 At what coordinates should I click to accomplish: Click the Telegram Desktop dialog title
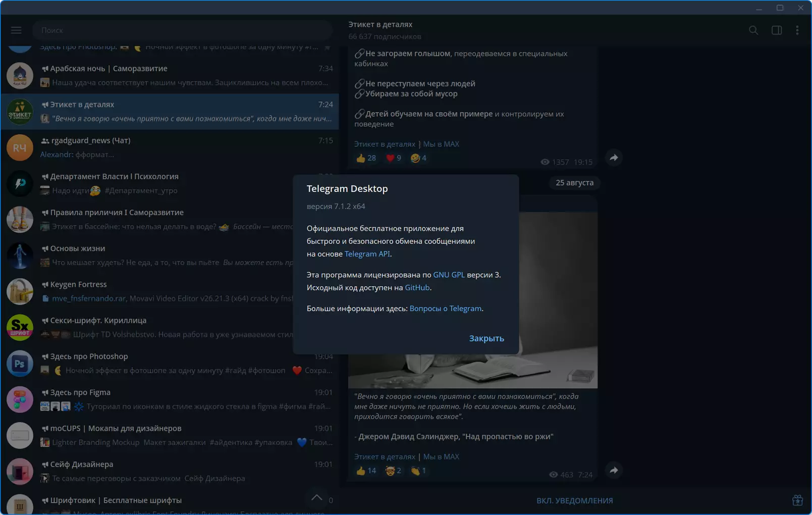coord(347,189)
